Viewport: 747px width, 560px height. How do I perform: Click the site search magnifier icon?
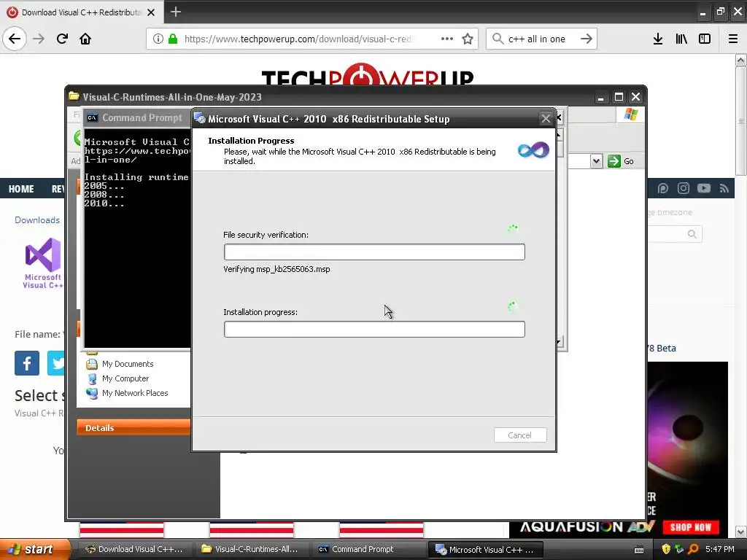click(692, 234)
